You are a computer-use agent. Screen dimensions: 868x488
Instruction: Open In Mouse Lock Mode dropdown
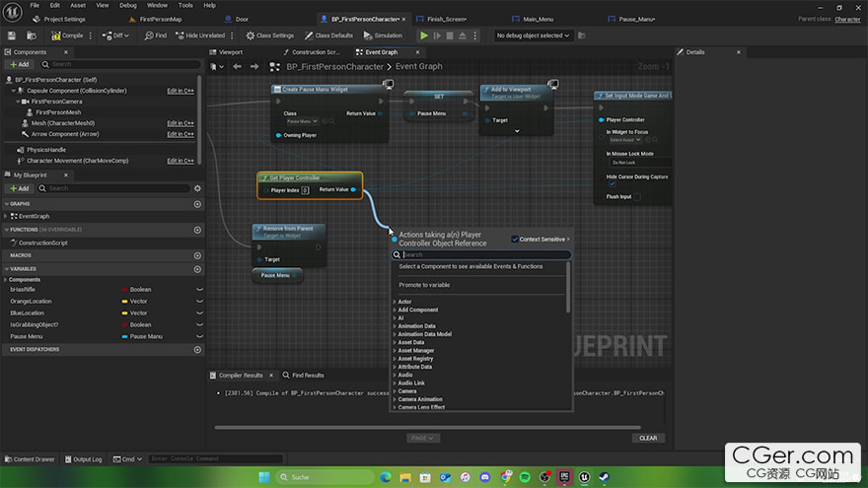point(640,163)
